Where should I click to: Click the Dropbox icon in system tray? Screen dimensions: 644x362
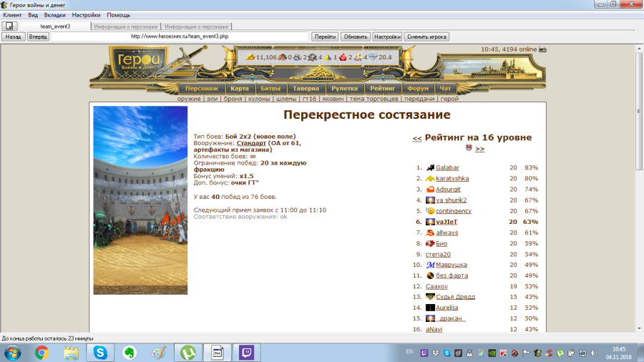(435, 353)
